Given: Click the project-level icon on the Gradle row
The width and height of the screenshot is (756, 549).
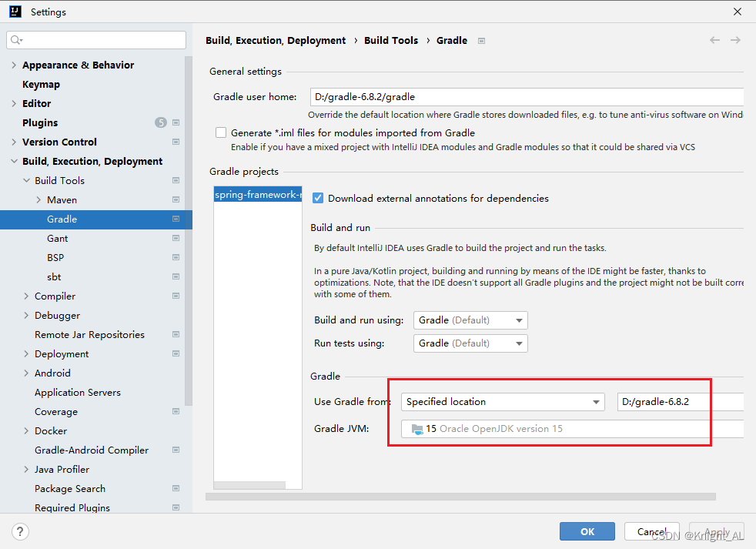Looking at the screenshot, I should (x=176, y=219).
